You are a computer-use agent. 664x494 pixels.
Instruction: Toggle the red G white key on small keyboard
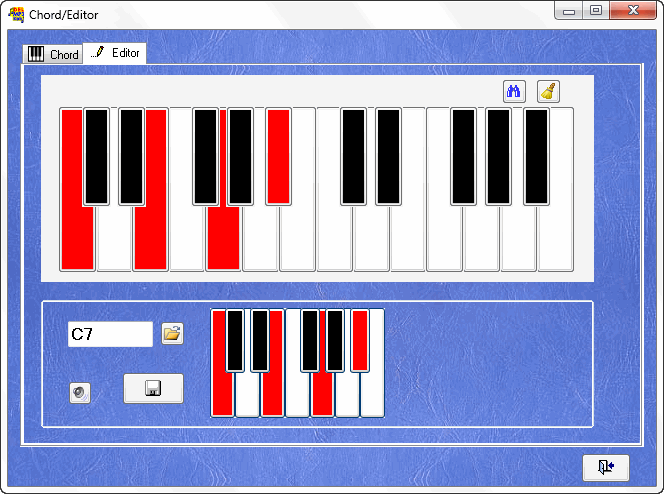(322, 396)
